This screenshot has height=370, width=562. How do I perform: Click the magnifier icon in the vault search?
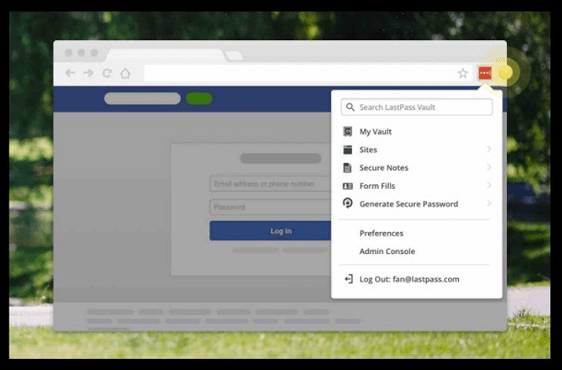pos(350,107)
